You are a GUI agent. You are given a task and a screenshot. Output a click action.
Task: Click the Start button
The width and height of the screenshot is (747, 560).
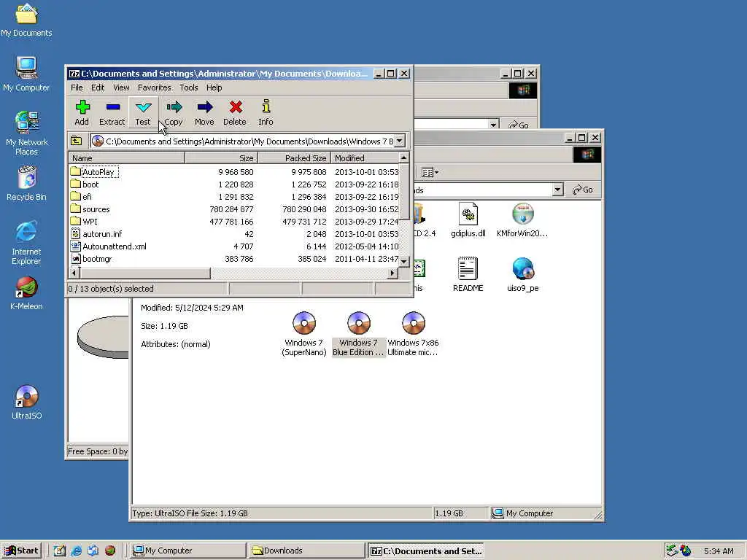pyautogui.click(x=21, y=551)
